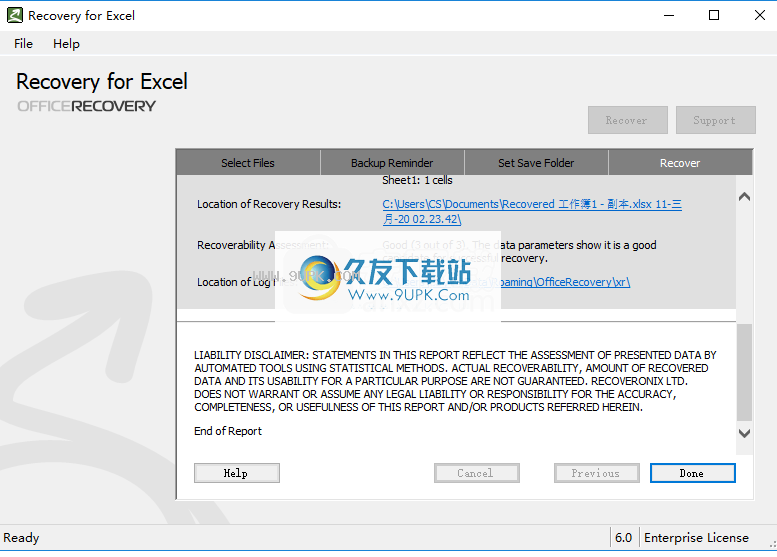The image size is (777, 557).
Task: Open the Help menu
Action: pyautogui.click(x=66, y=44)
